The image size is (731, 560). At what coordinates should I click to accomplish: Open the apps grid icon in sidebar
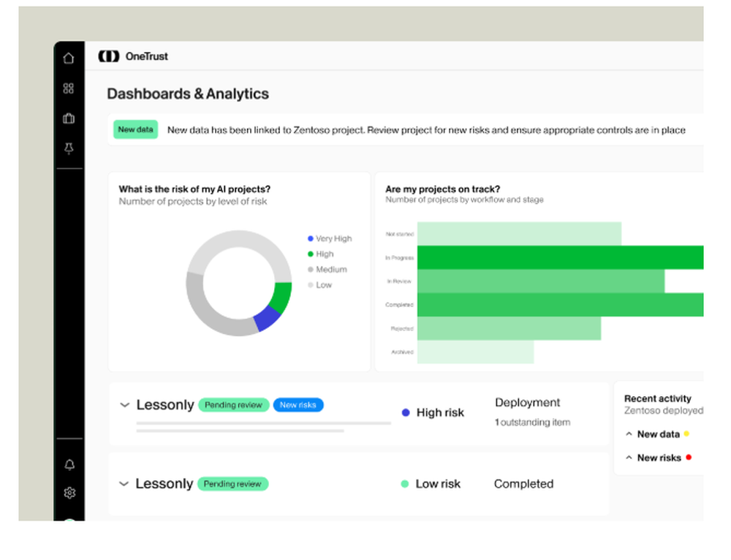click(69, 88)
